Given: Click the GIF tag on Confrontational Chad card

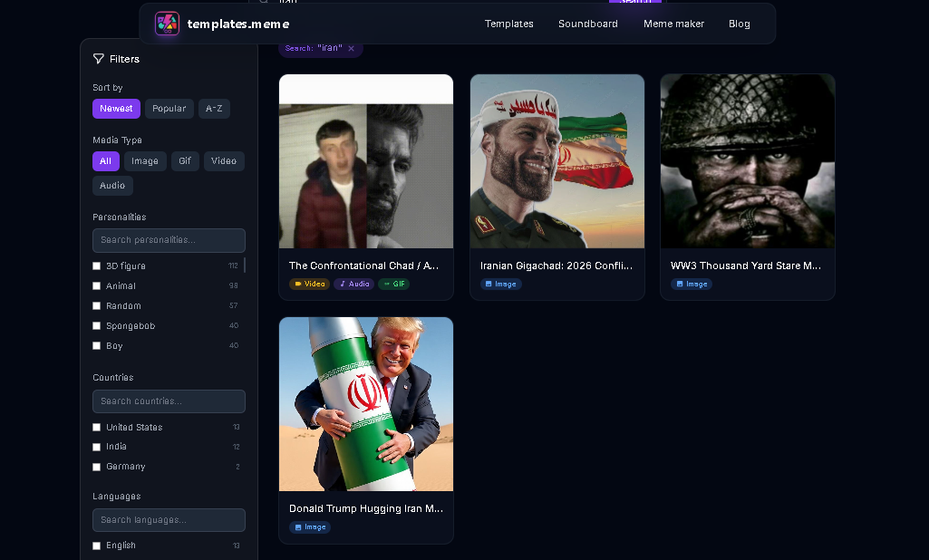Looking at the screenshot, I should (x=394, y=284).
